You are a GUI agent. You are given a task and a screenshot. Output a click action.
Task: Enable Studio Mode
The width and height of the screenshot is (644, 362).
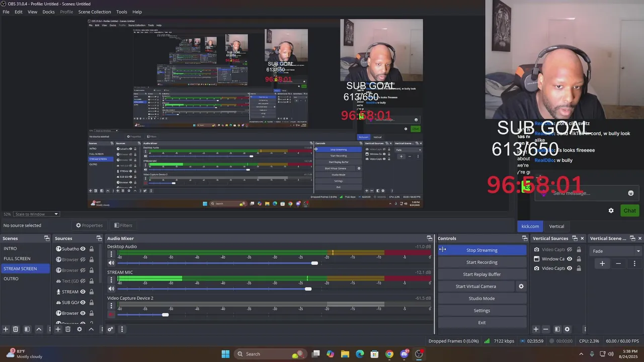click(x=482, y=298)
